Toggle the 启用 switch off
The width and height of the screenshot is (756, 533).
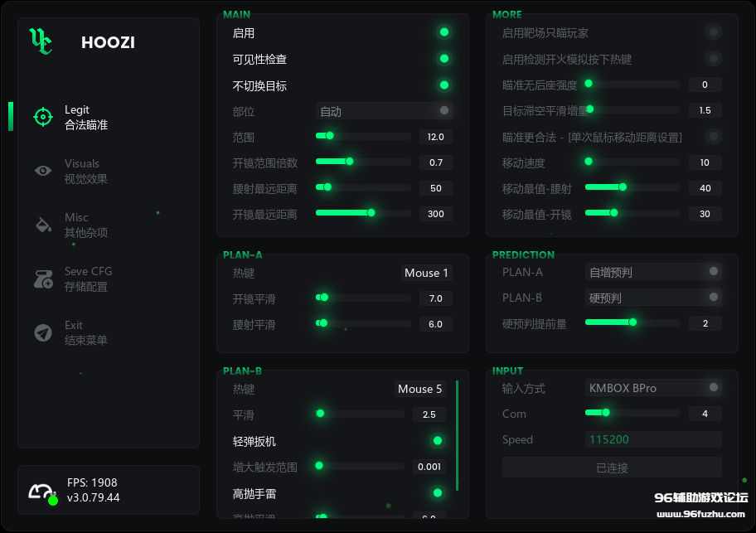click(x=444, y=32)
